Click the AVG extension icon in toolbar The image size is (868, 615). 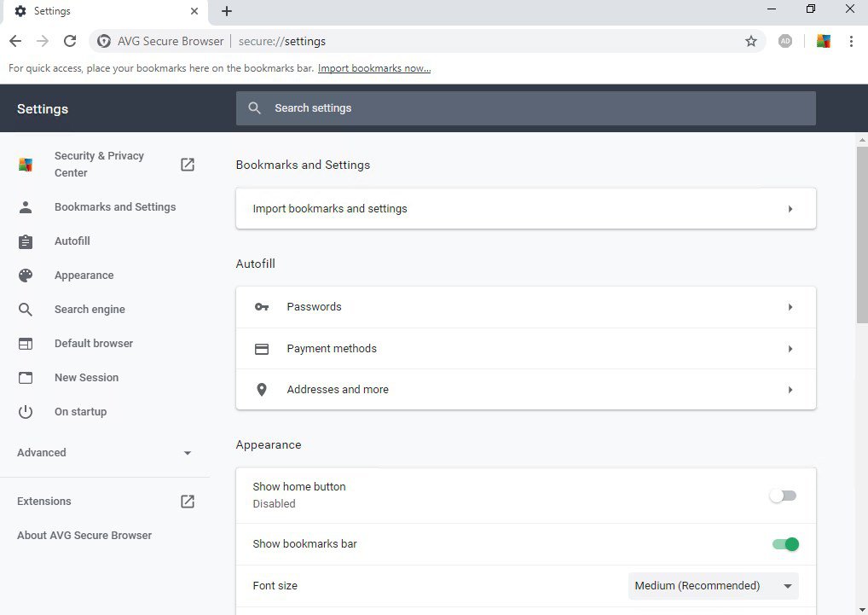coord(823,41)
